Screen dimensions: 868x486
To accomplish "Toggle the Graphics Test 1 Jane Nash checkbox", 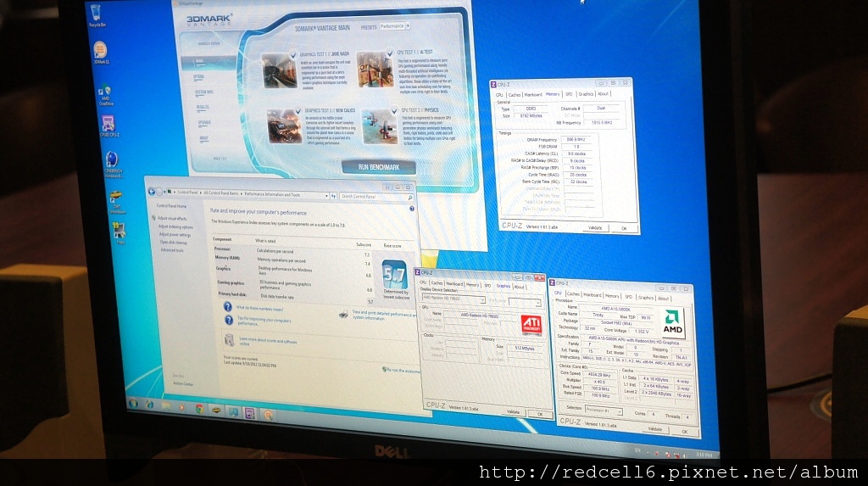I will [292, 53].
